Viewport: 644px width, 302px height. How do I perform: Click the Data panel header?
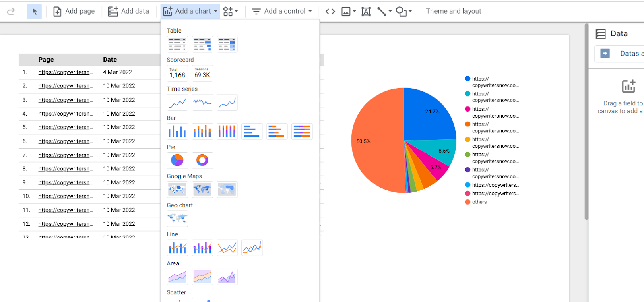click(x=611, y=34)
